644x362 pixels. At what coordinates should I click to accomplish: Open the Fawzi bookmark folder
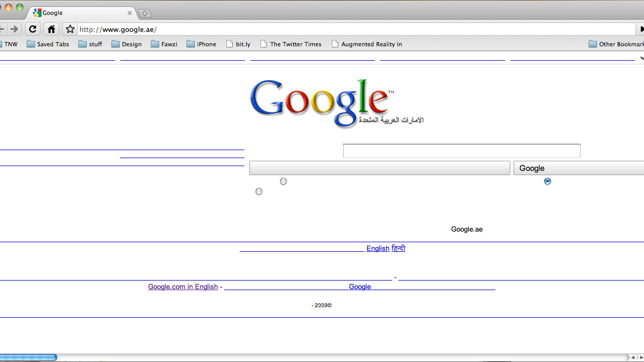(x=164, y=44)
